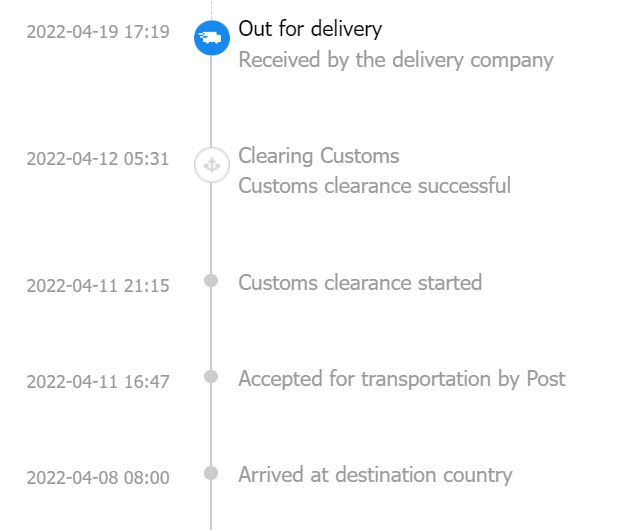Click the 2022-04-12 05:31 timestamp
The image size is (620, 530).
(x=98, y=159)
